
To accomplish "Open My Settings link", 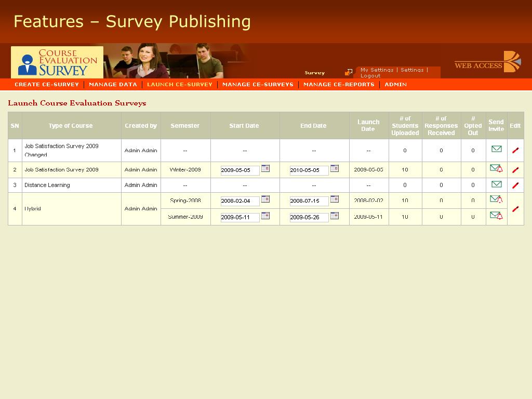I will [x=377, y=70].
